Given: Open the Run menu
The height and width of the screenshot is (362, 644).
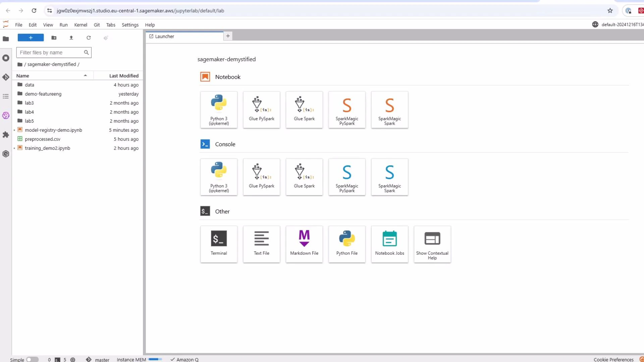Looking at the screenshot, I should (63, 25).
